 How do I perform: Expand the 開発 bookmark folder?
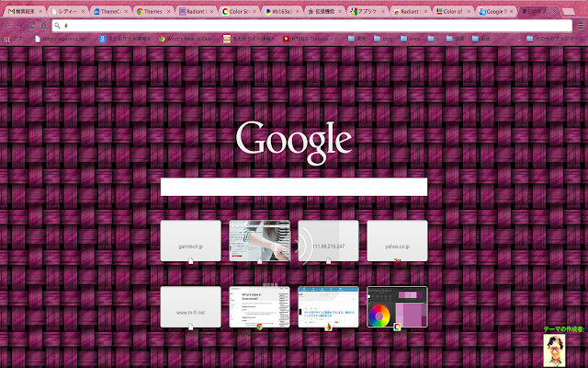point(357,39)
